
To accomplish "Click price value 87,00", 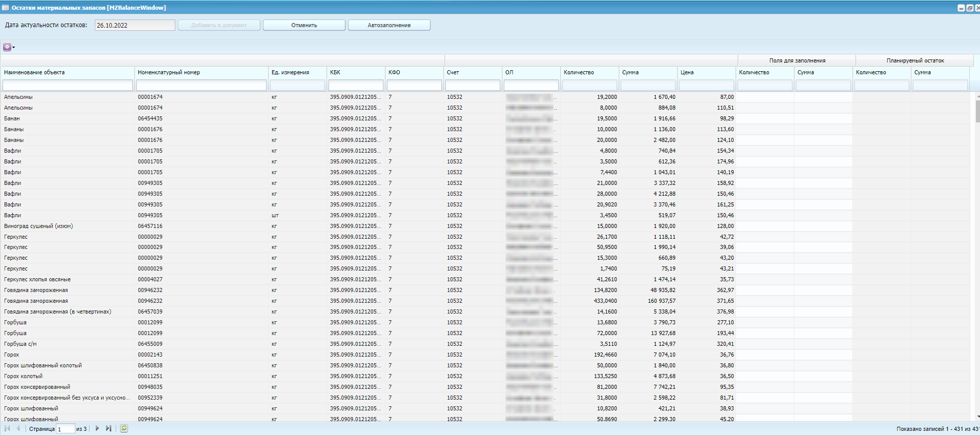I will pos(727,97).
